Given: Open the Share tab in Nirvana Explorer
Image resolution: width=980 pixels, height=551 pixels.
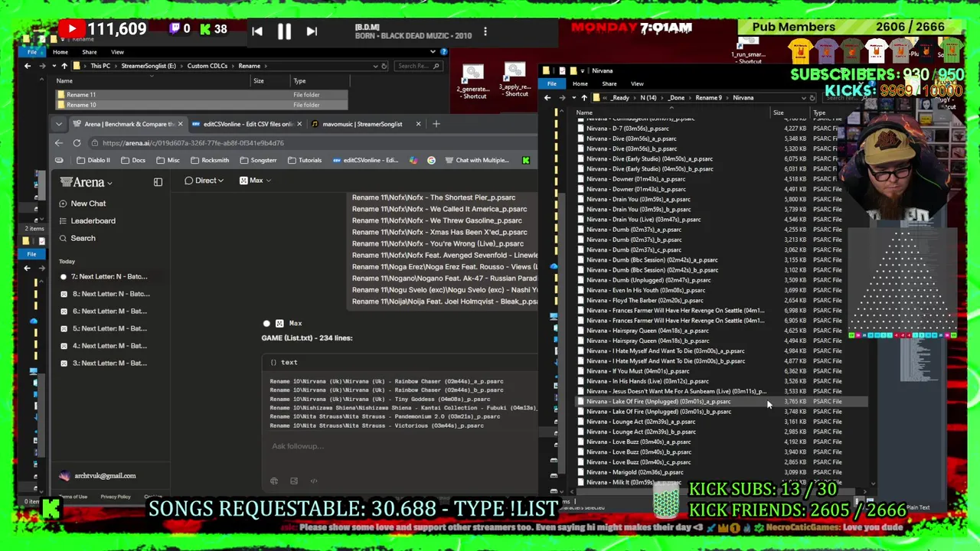Looking at the screenshot, I should point(609,84).
